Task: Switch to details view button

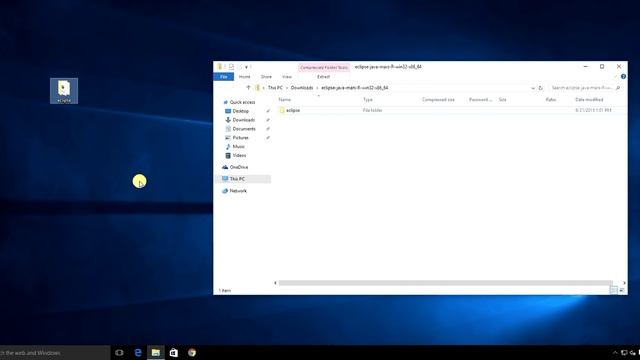Action: point(613,290)
